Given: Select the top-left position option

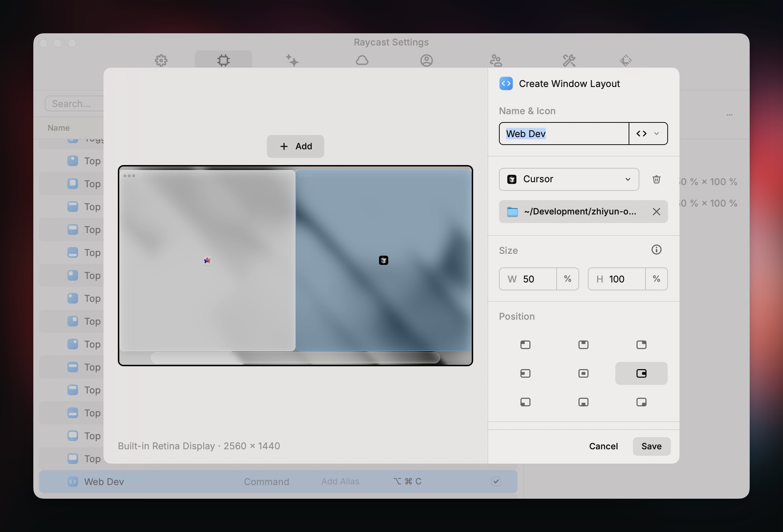Looking at the screenshot, I should (525, 344).
